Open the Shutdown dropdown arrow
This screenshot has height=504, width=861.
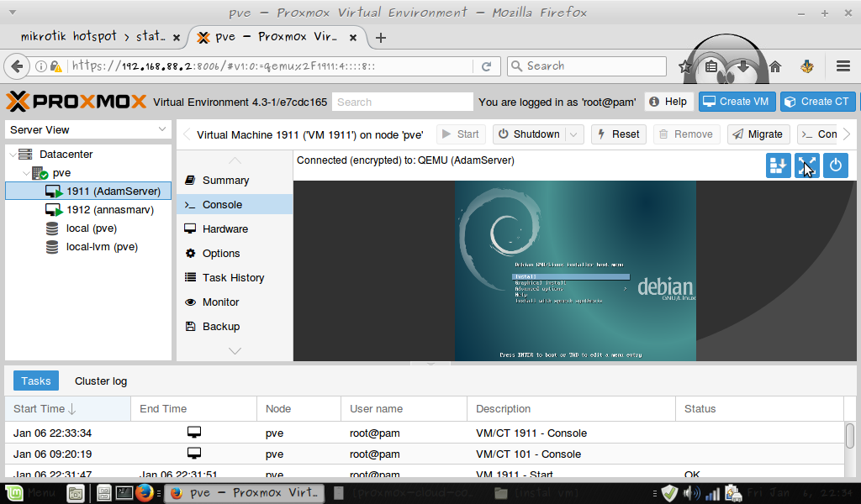pos(573,134)
